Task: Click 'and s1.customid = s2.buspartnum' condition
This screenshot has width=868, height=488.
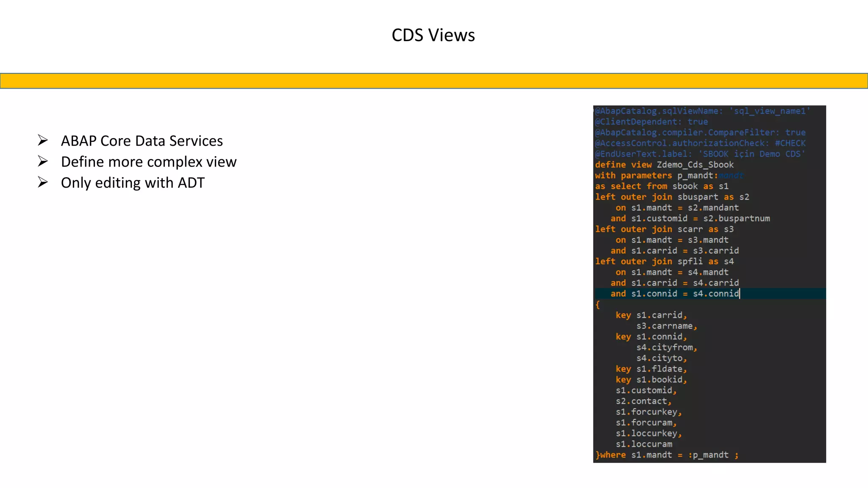Action: click(690, 219)
